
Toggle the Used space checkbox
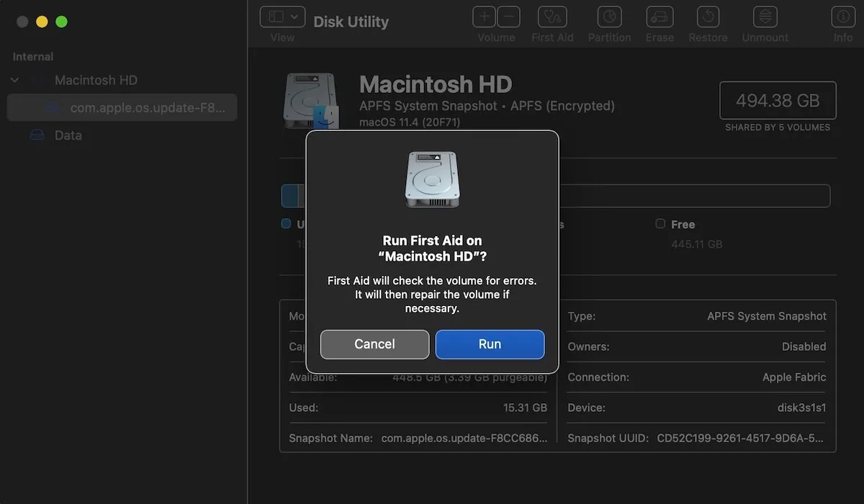coord(285,224)
